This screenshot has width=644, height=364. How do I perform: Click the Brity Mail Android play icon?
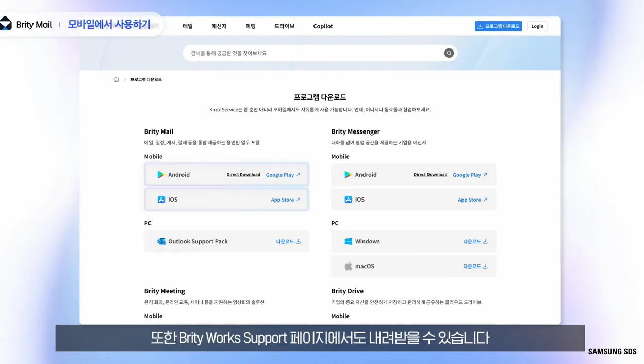(161, 175)
